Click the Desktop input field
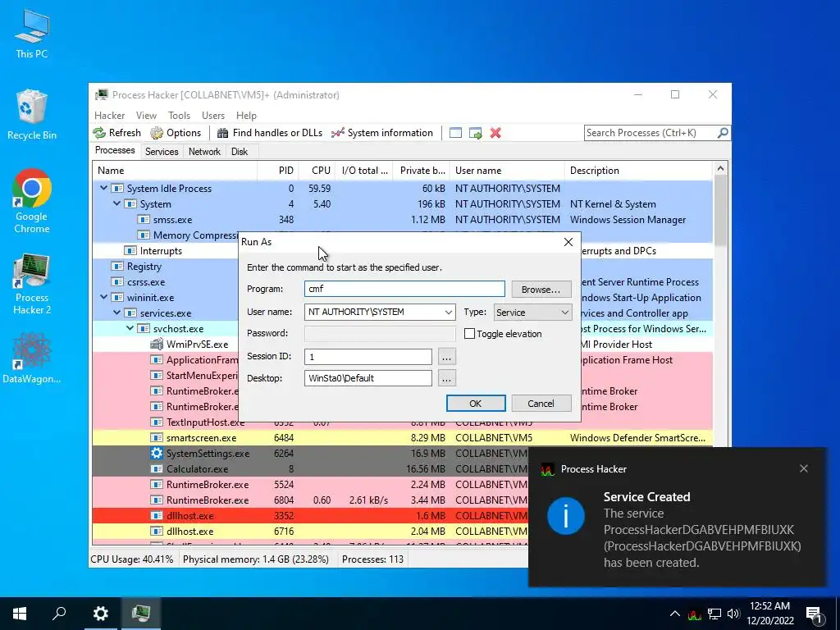 coord(368,378)
